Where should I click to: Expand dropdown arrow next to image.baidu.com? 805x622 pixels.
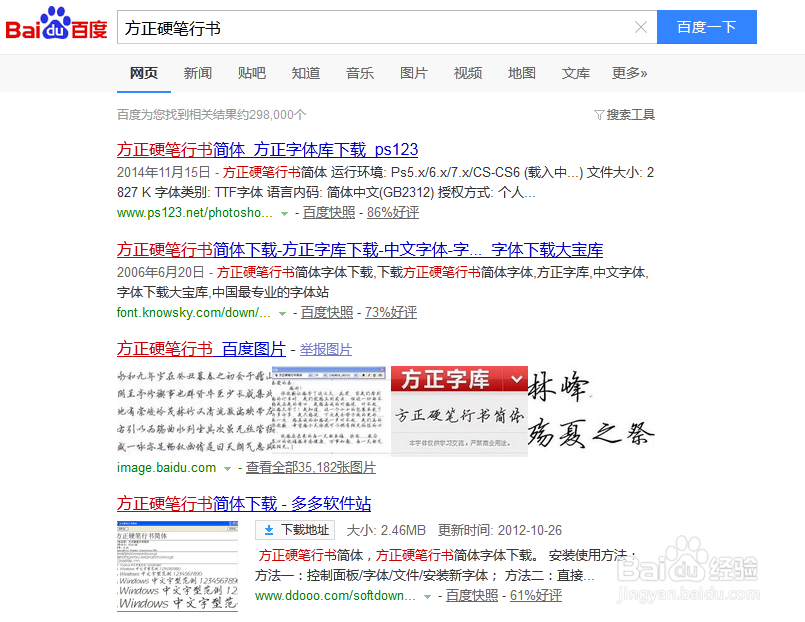[x=227, y=469]
